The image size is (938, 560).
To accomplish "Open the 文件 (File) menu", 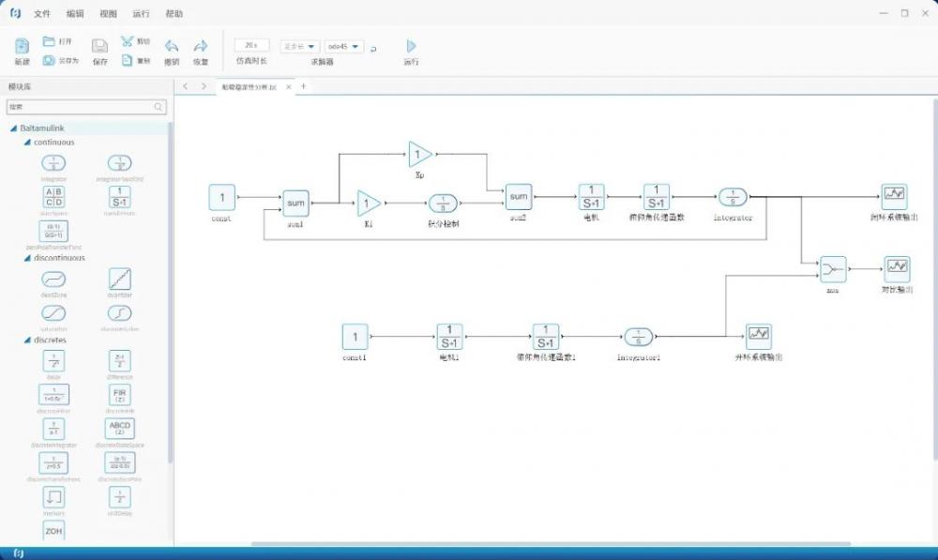I will coord(42,14).
